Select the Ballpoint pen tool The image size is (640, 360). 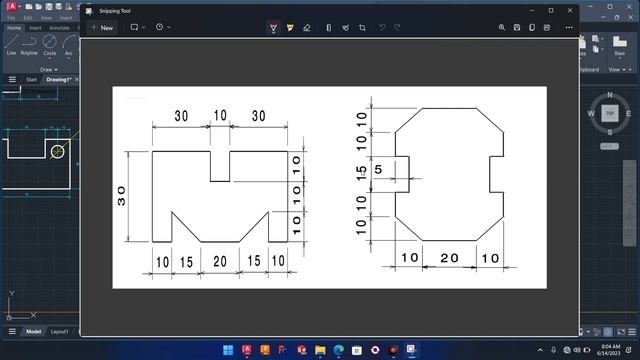pos(273,28)
